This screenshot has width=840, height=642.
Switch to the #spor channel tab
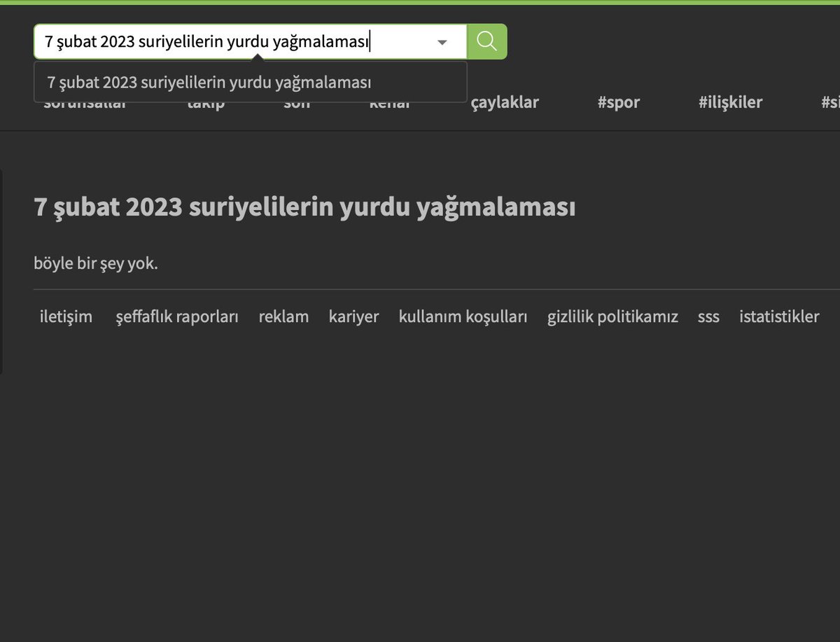pyautogui.click(x=618, y=104)
